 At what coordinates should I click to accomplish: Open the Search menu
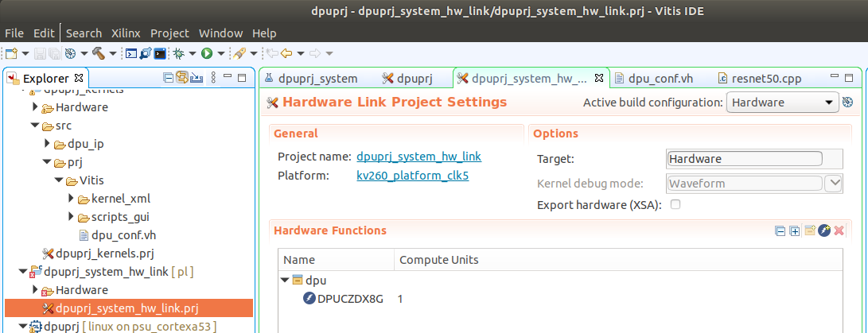click(84, 33)
